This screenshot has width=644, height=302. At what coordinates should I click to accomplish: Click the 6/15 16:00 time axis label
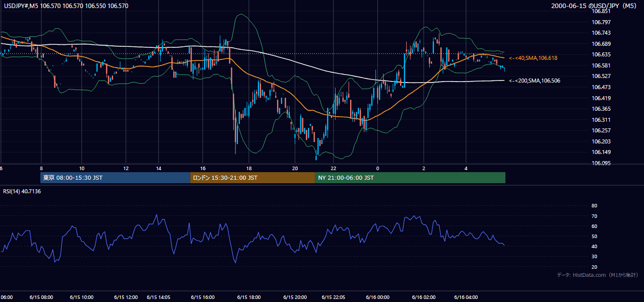point(203,297)
